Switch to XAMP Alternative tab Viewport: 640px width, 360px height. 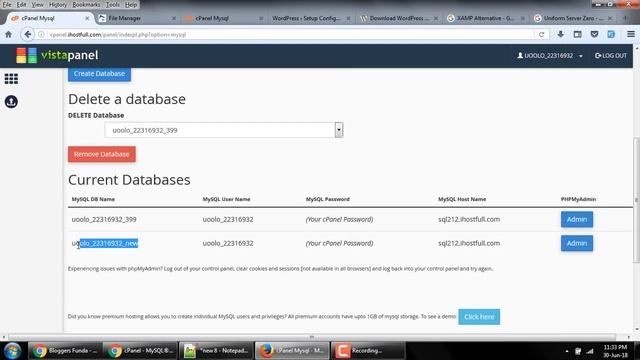[484, 18]
